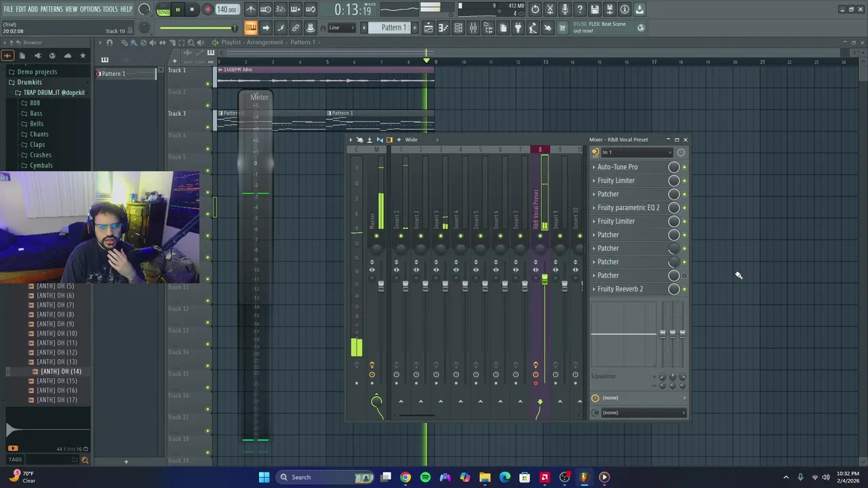Open the Line snap dropdown
868x488 pixels.
(342, 28)
